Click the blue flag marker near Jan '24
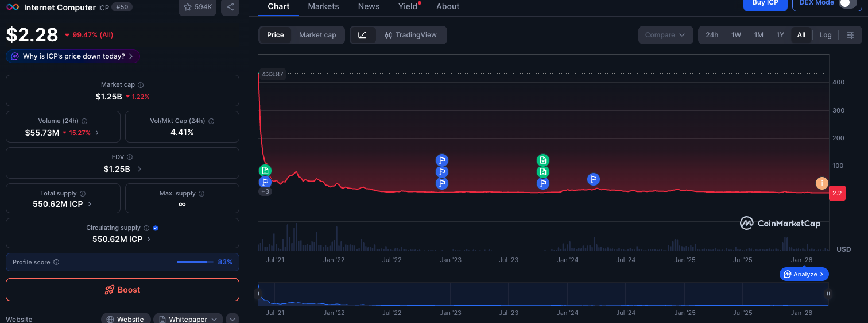 click(x=594, y=179)
